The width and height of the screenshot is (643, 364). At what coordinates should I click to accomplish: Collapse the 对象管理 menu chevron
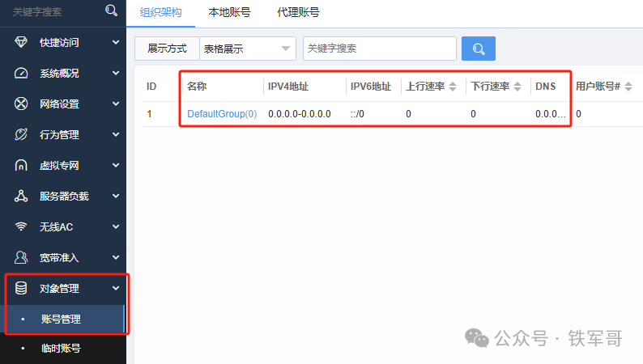pos(116,288)
